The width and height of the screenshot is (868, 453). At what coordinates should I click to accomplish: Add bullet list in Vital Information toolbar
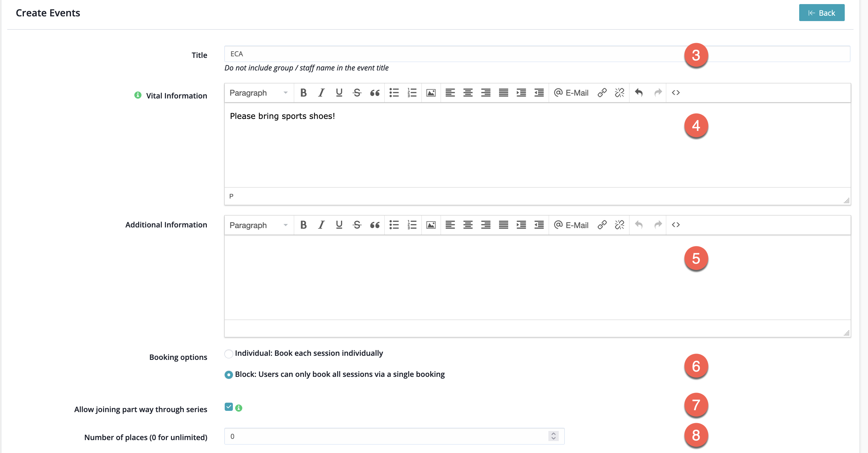(x=394, y=93)
